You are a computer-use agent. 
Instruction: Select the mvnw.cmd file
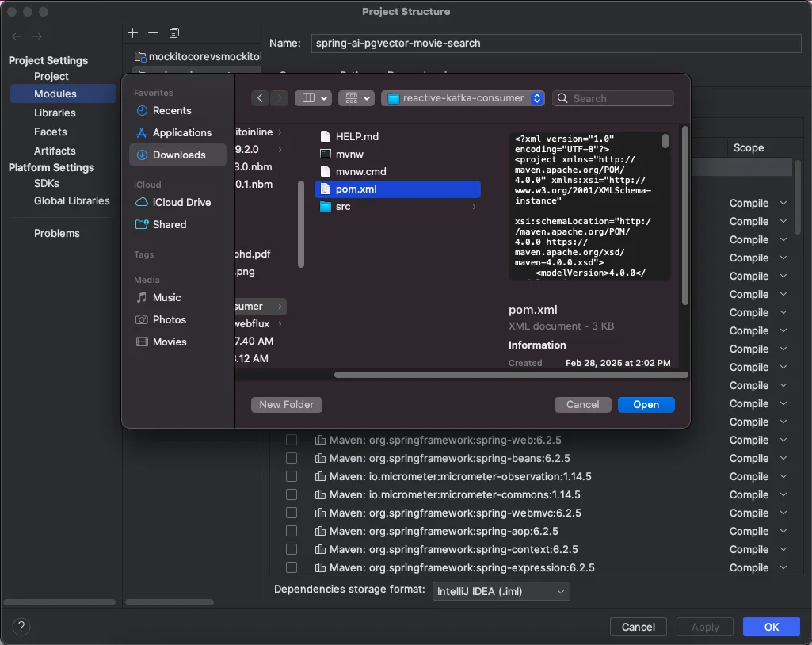coord(397,171)
